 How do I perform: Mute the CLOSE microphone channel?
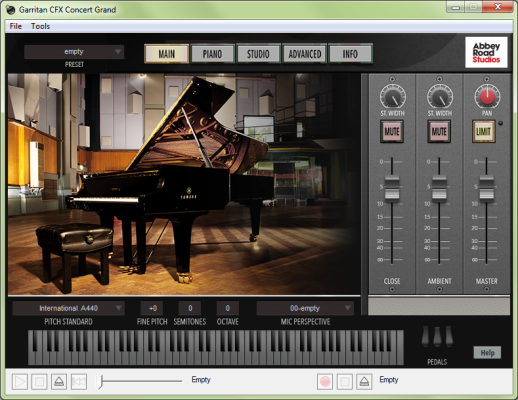392,131
